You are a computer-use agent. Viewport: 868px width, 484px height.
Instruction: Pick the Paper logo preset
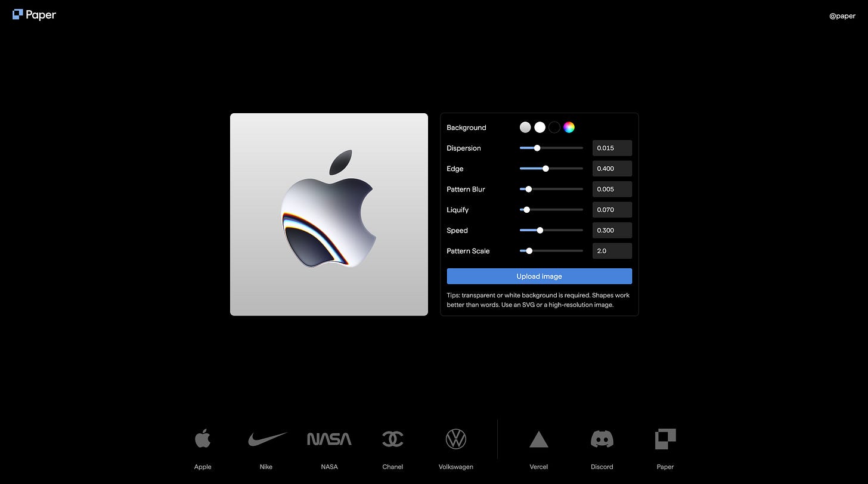pyautogui.click(x=665, y=439)
